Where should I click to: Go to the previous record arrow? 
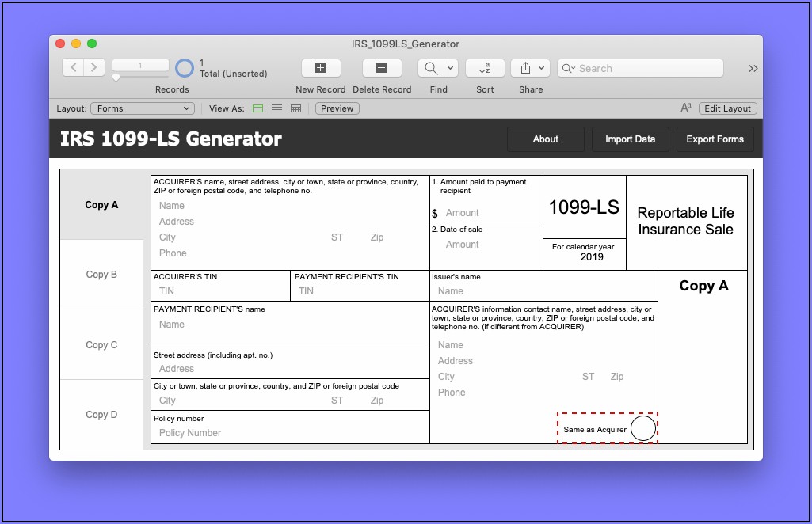coord(74,68)
